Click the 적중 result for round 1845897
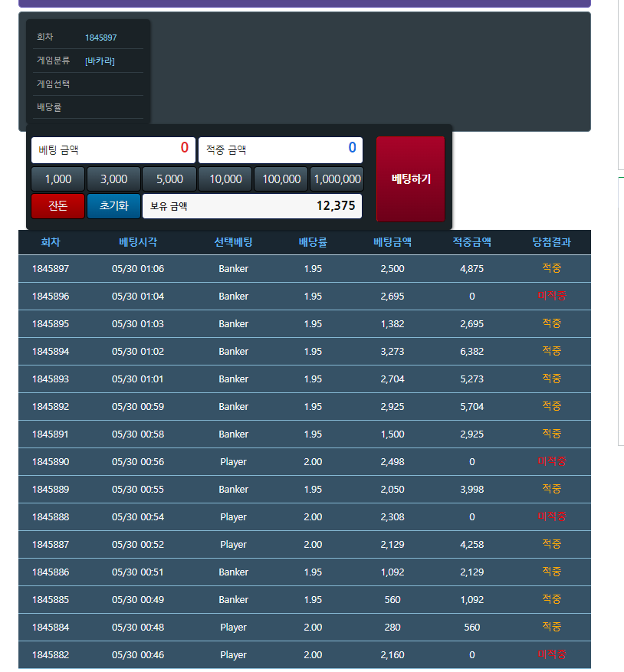This screenshot has width=624, height=672. (551, 268)
